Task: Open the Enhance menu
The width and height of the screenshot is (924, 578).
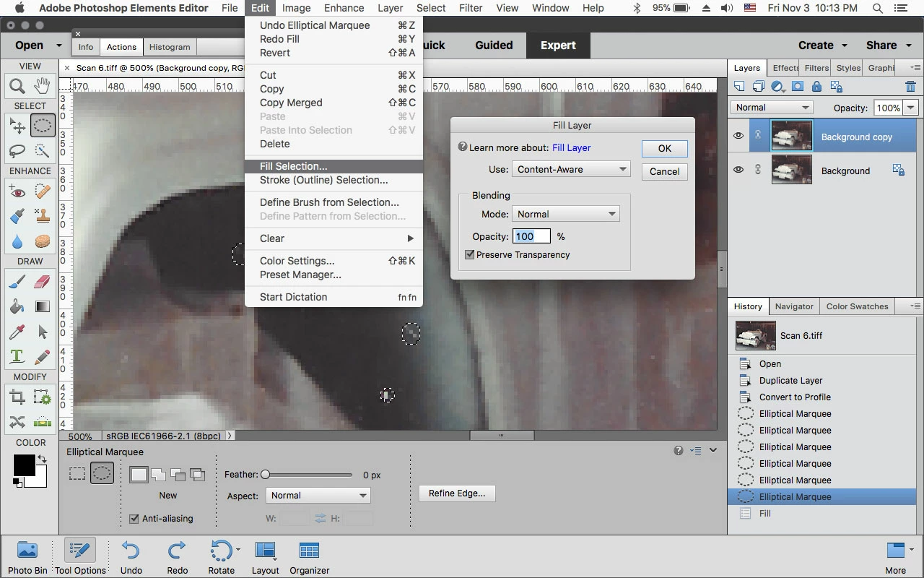Action: pos(344,8)
